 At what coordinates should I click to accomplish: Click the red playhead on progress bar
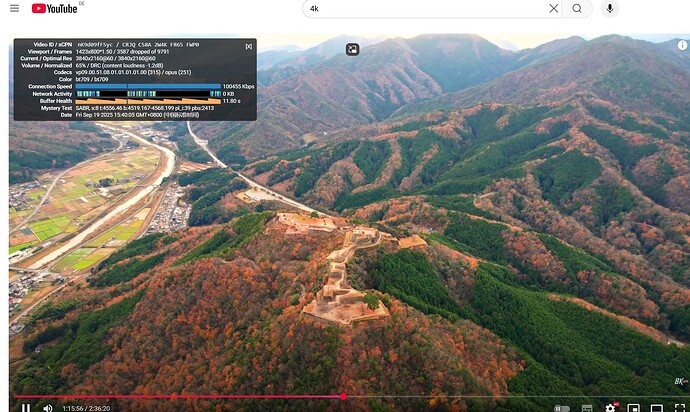tap(343, 397)
